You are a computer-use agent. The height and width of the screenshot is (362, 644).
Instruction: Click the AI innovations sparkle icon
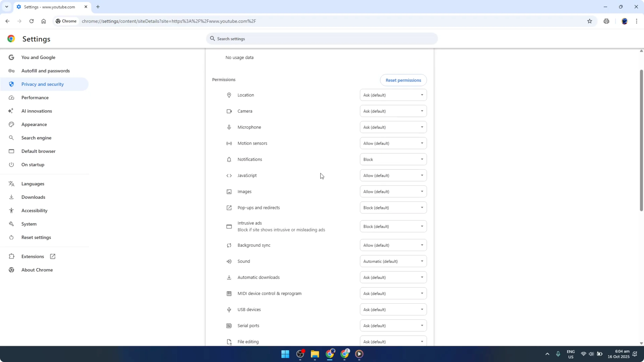tap(11, 111)
